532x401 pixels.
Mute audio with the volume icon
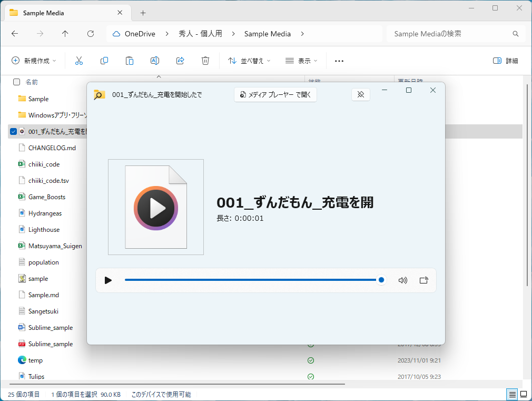(x=403, y=280)
